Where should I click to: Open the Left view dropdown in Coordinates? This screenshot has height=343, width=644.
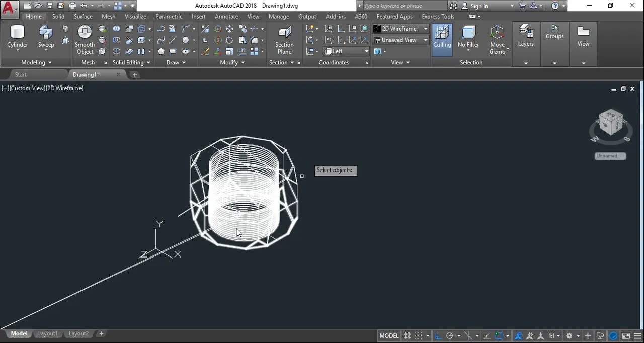[x=346, y=51]
